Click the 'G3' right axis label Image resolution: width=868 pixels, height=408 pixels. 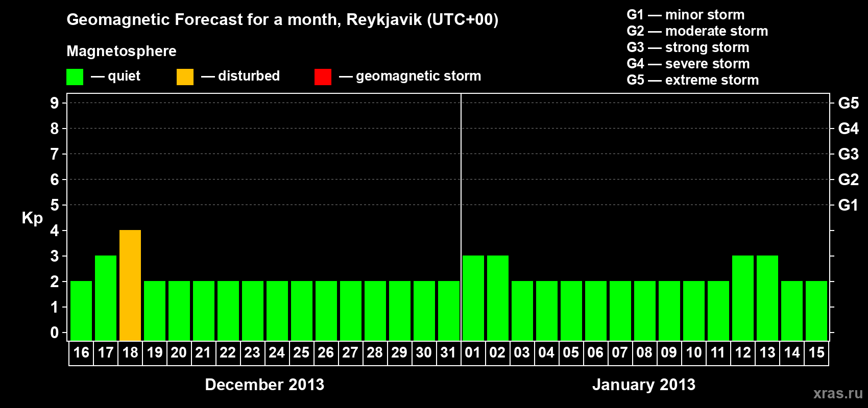(x=849, y=154)
